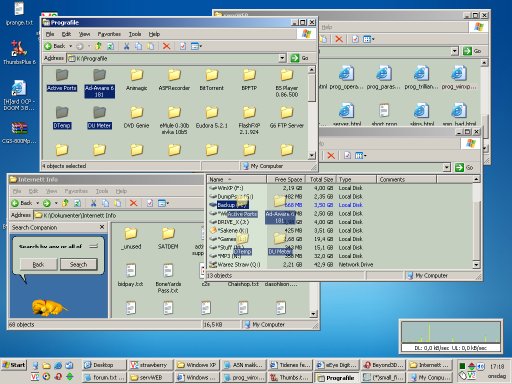Click Prografile address field K:\Prografile
Viewport: 512px width, 384px height.
click(x=173, y=58)
